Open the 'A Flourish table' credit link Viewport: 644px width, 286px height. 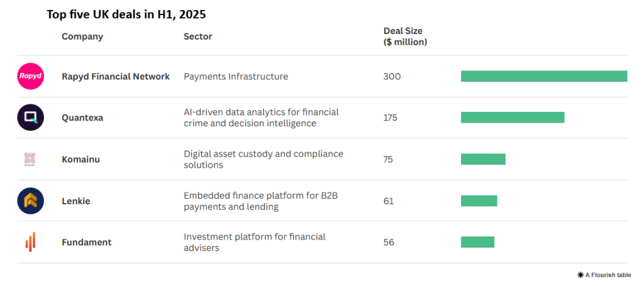tap(608, 275)
